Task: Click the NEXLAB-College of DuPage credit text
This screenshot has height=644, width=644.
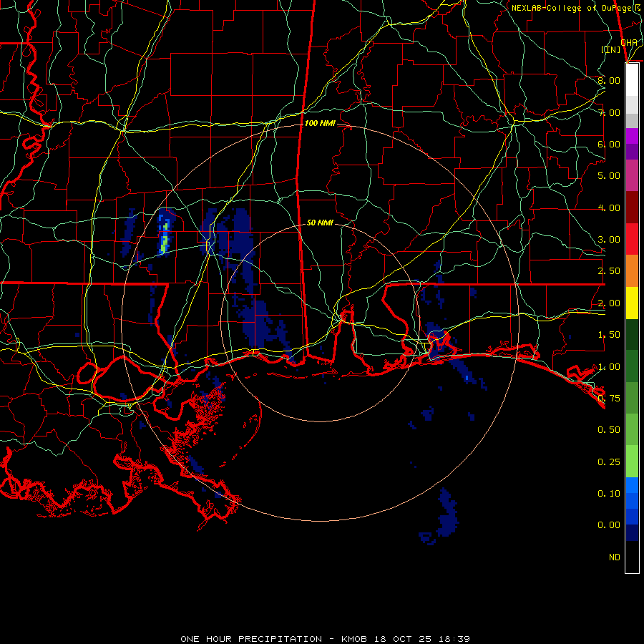Action: click(x=575, y=8)
